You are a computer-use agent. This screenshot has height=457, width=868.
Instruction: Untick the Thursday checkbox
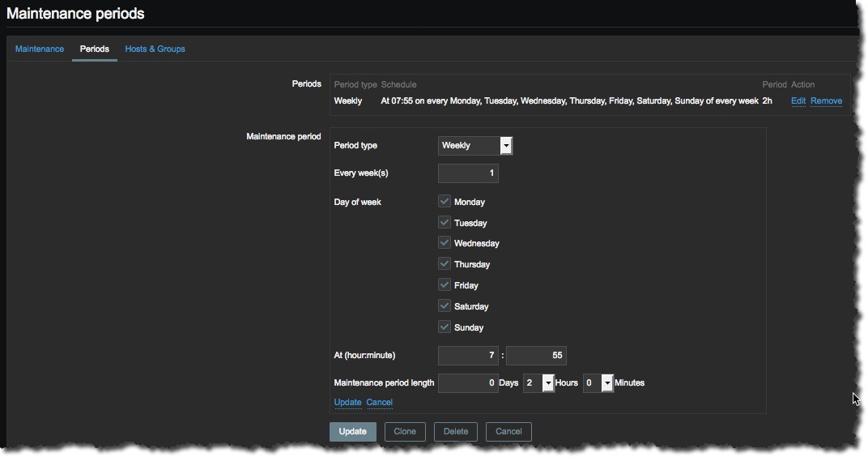point(445,264)
